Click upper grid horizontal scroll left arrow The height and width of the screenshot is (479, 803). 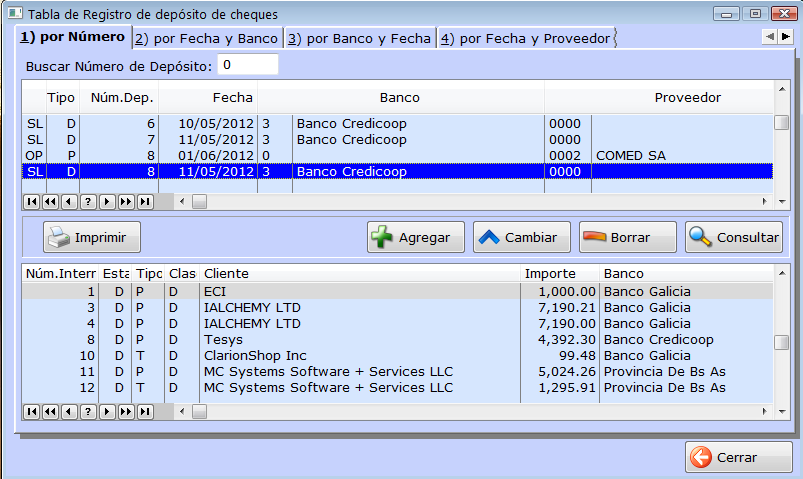tap(182, 202)
